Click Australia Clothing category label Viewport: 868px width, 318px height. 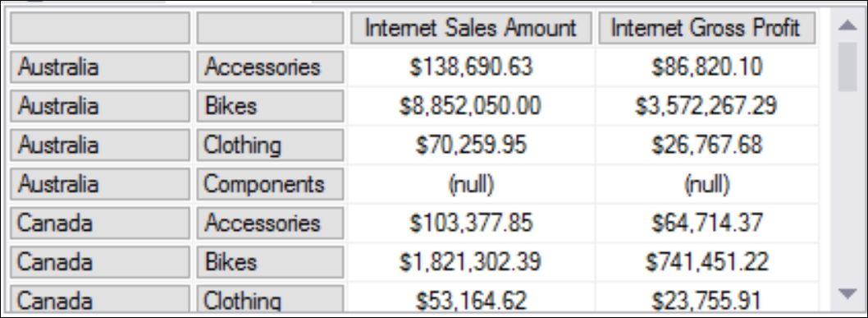tap(270, 145)
